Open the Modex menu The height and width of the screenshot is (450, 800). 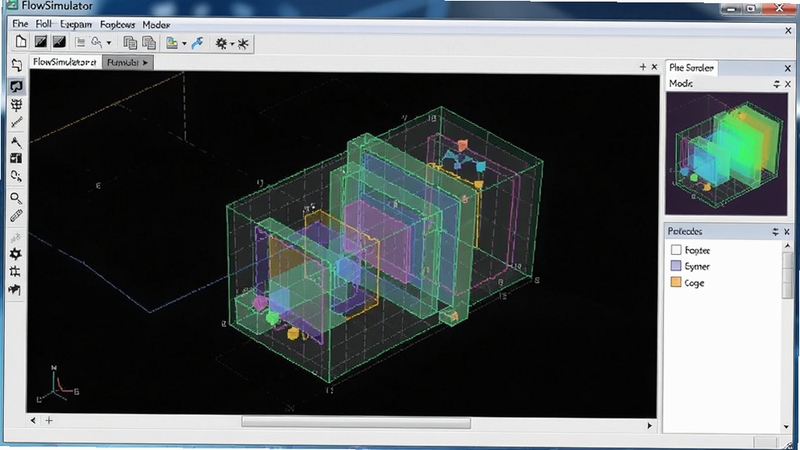(x=156, y=24)
